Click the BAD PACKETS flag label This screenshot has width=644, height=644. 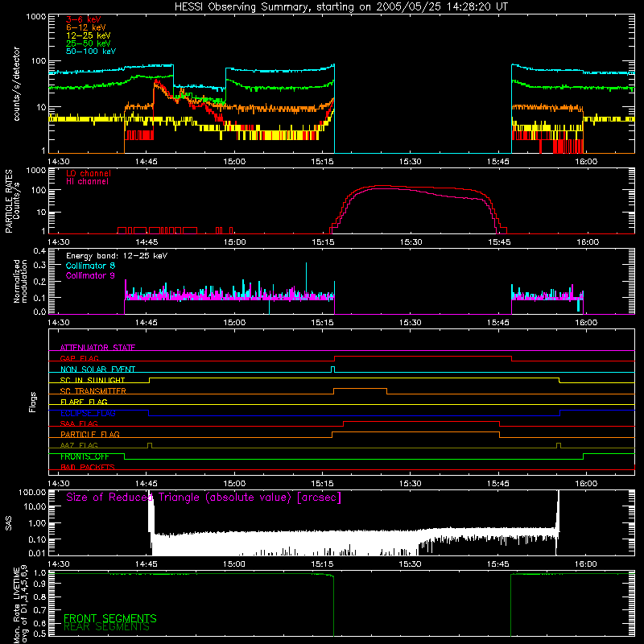(88, 467)
